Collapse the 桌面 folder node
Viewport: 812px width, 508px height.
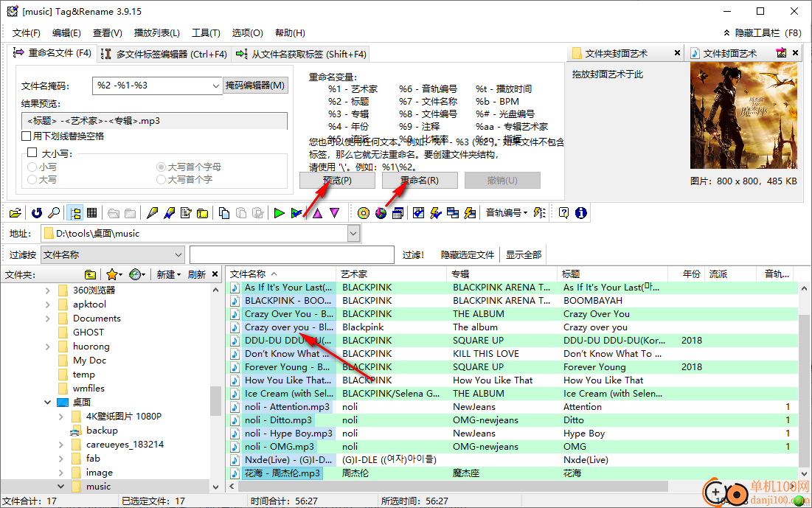click(48, 403)
